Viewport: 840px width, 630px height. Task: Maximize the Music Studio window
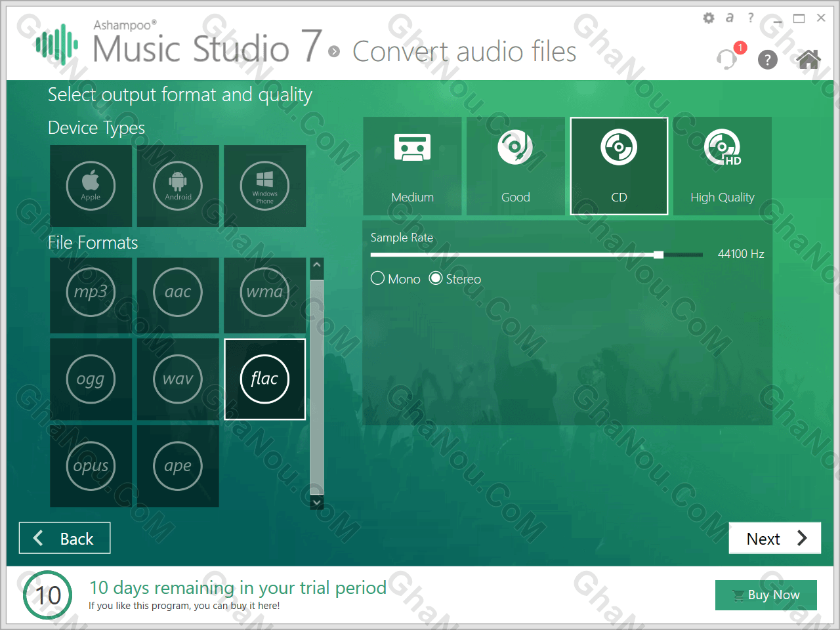(799, 18)
